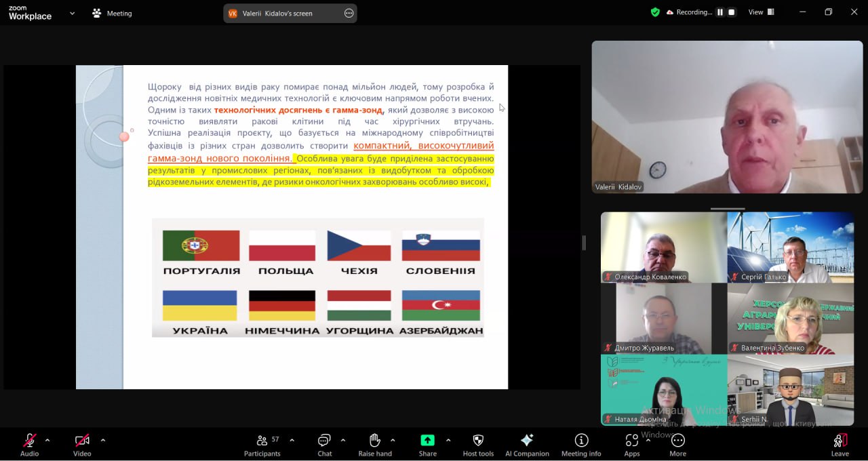
Task: Select Наталя Дьоміна video tile
Action: pos(664,390)
